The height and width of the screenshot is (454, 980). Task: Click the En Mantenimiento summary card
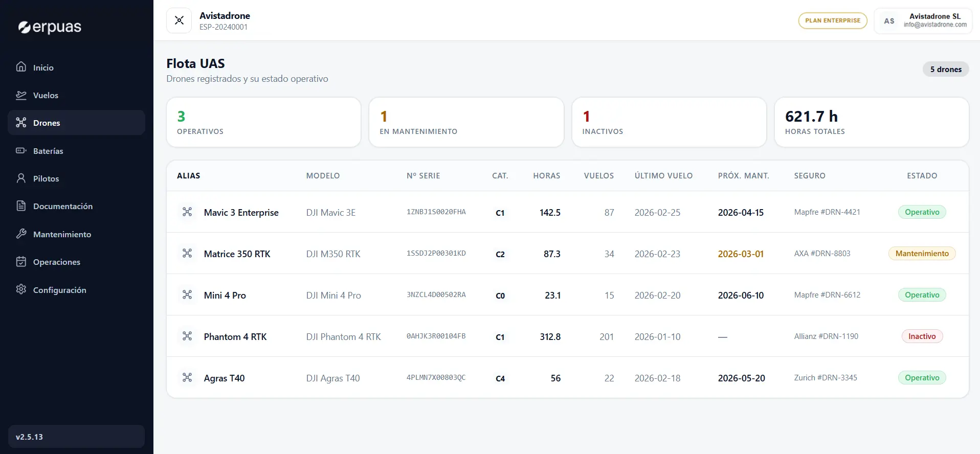pyautogui.click(x=466, y=123)
